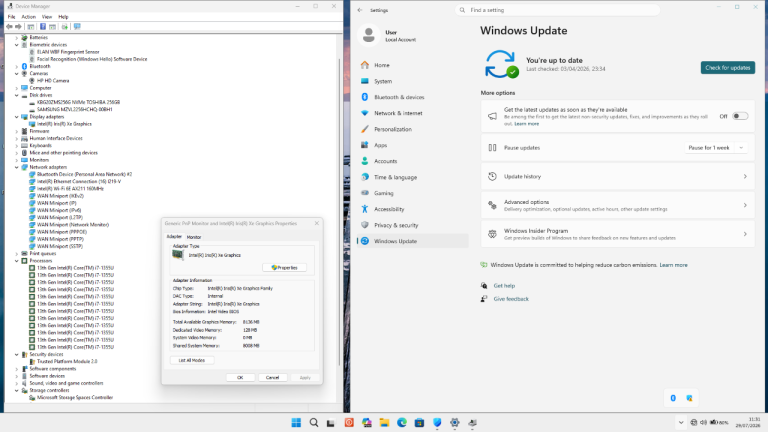
Task: Open the View menu in Device Manager
Action: pos(47,17)
